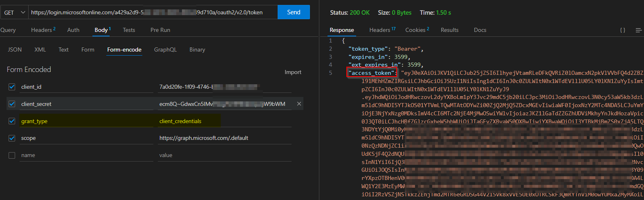Select the Response tab
Screen dimensions: 644x200
[342, 30]
